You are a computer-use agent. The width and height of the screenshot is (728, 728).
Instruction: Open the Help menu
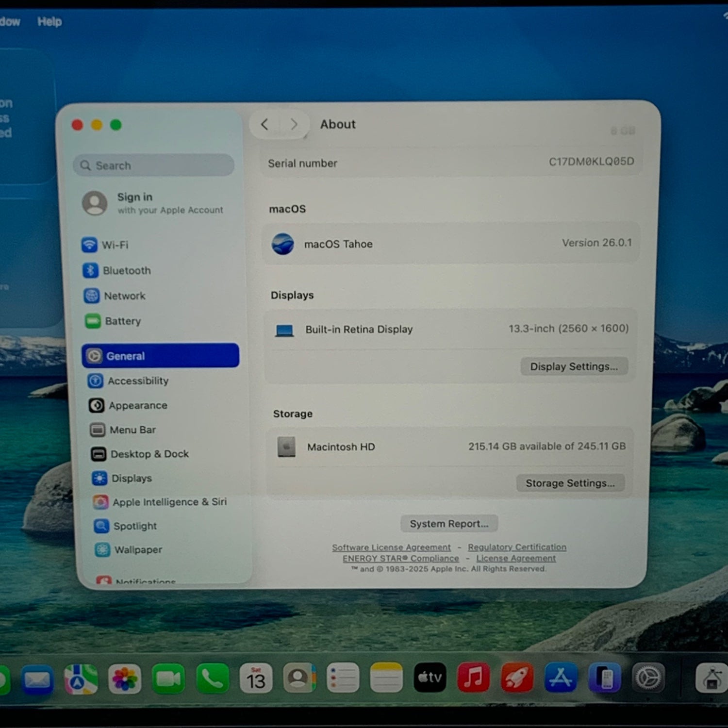click(x=50, y=22)
